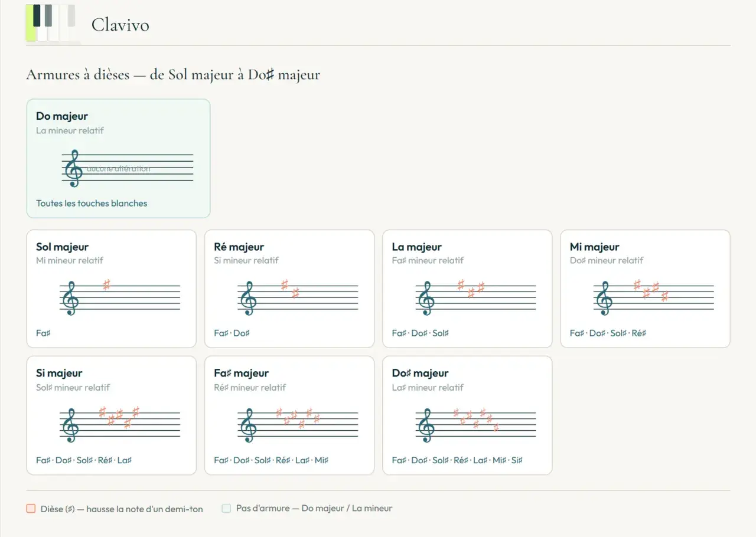Image resolution: width=756 pixels, height=537 pixels.
Task: Click the treble clef in Si majeur card
Action: [70, 425]
